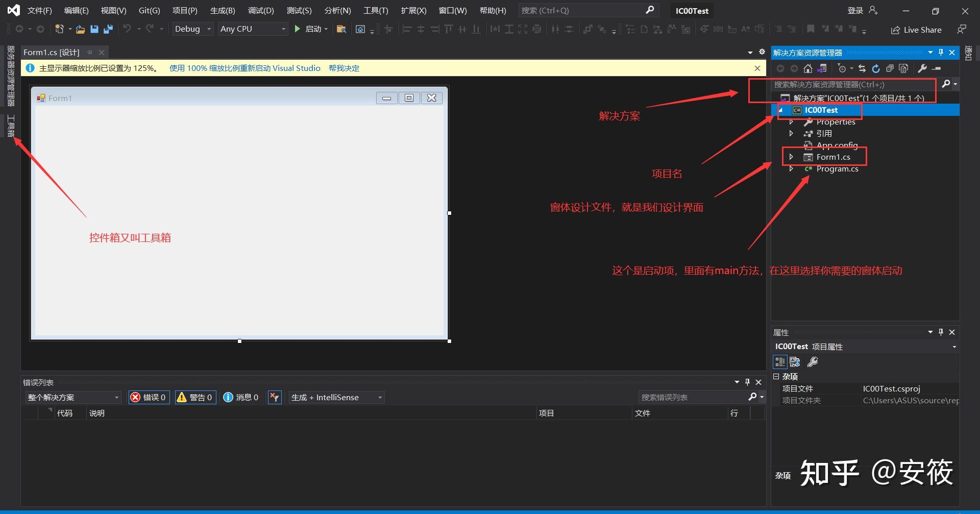Open properties wrench icon in Solution Explorer toolbar
This screenshot has width=980, height=514.
pos(922,68)
